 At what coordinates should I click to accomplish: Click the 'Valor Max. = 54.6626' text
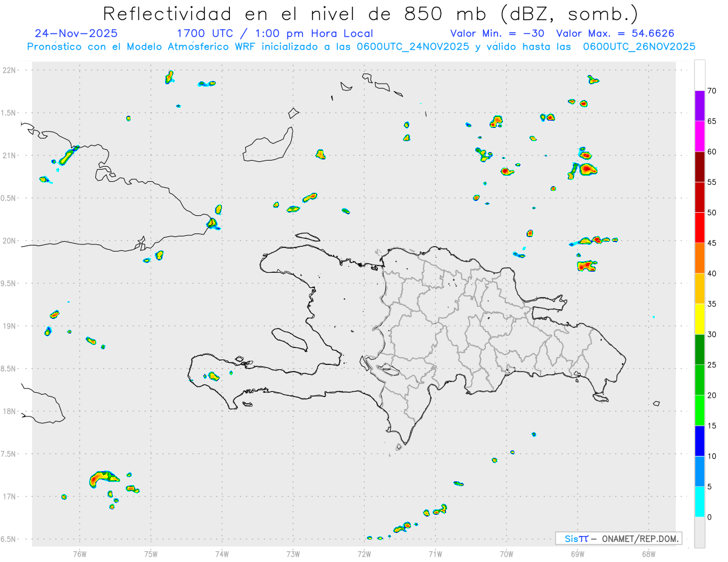click(x=615, y=33)
